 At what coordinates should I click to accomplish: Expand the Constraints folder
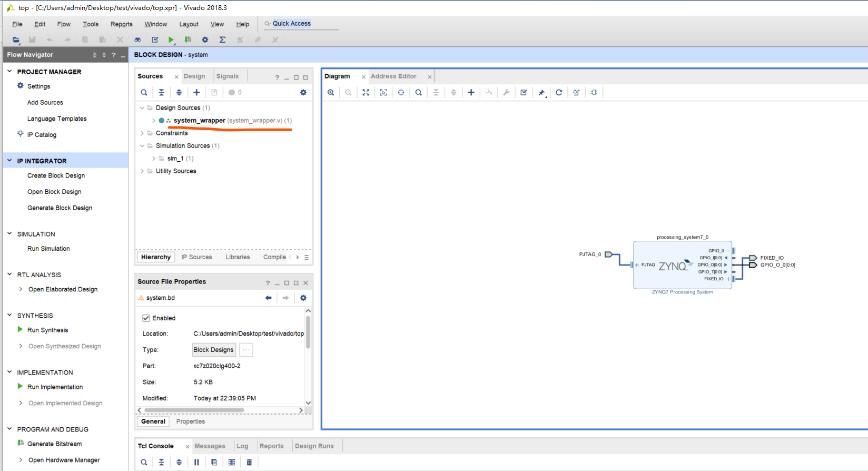(x=142, y=133)
